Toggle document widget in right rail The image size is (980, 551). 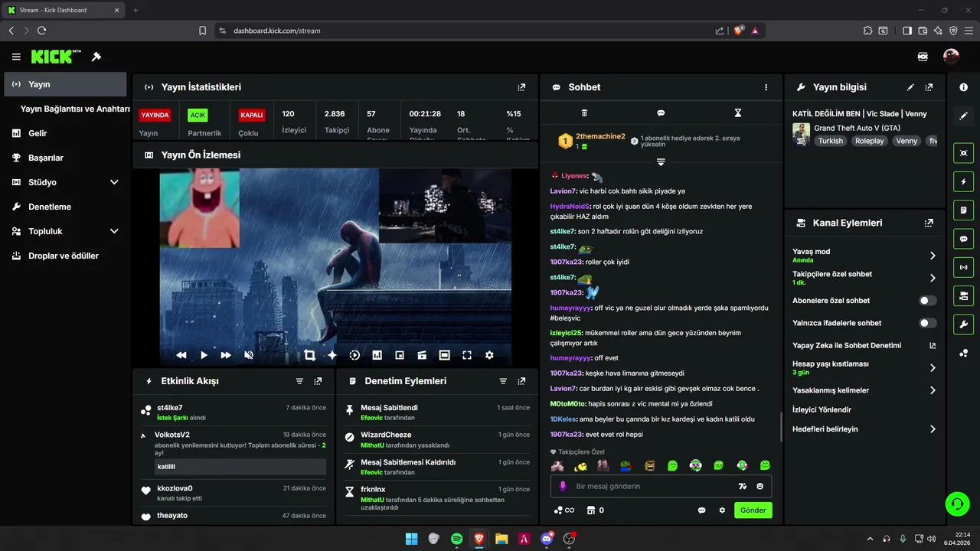[x=963, y=210]
